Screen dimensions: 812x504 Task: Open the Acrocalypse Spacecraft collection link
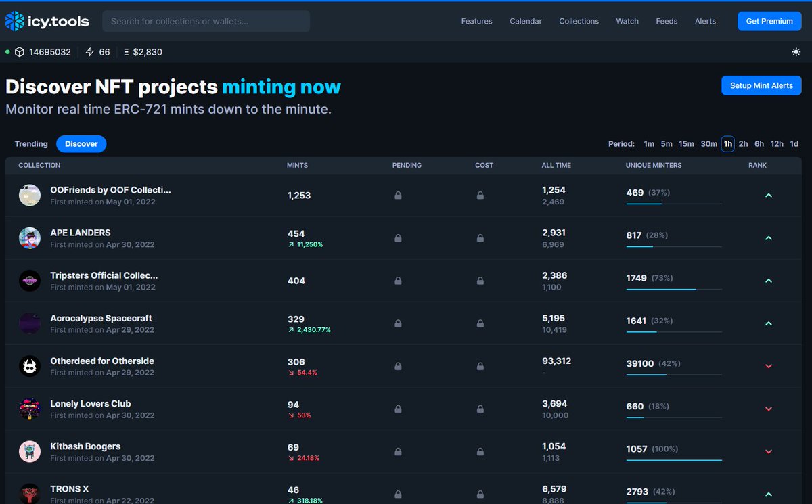click(101, 318)
